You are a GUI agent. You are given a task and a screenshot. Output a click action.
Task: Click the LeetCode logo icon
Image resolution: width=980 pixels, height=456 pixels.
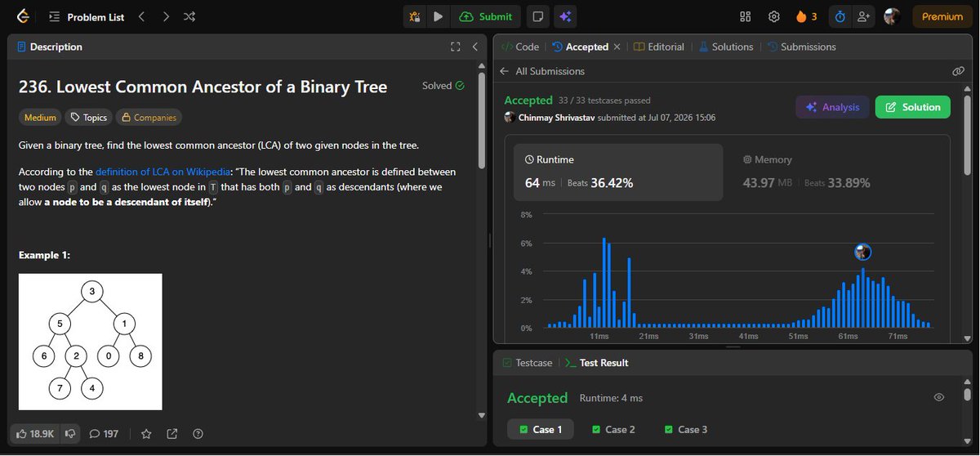point(22,16)
